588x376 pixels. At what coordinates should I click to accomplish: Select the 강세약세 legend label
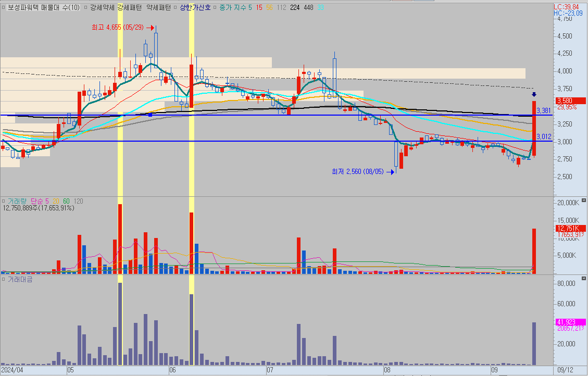coord(103,7)
